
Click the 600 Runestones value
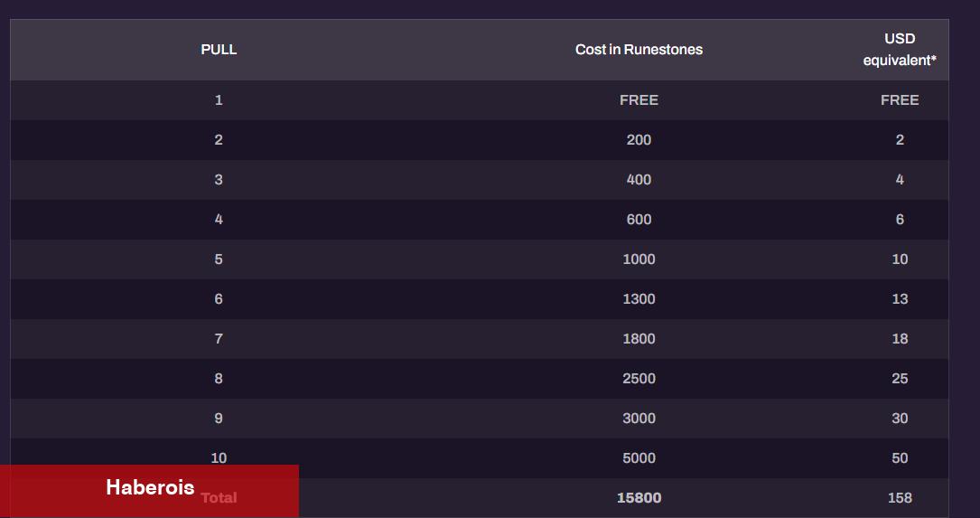coord(639,220)
